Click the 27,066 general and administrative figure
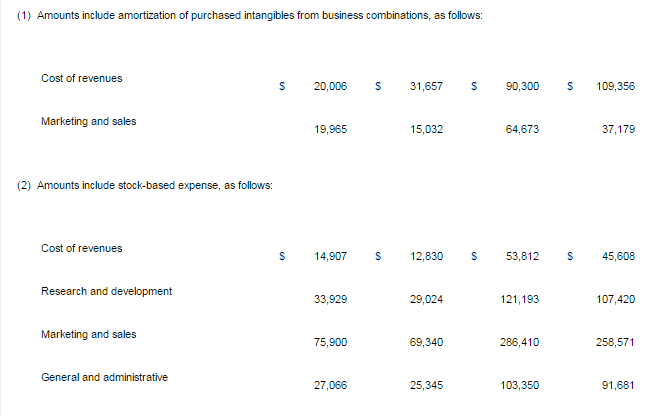Image resolution: width=671 pixels, height=416 pixels. tap(330, 385)
